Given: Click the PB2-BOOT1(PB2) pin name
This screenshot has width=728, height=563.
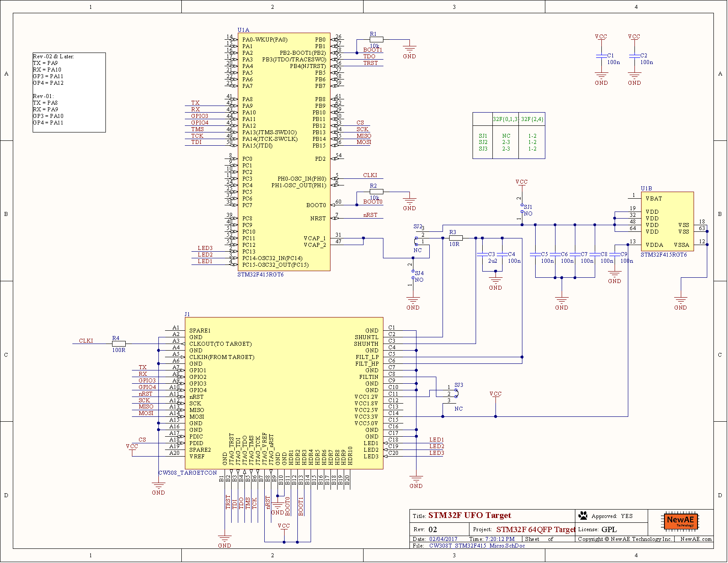Looking at the screenshot, I should point(303,53).
